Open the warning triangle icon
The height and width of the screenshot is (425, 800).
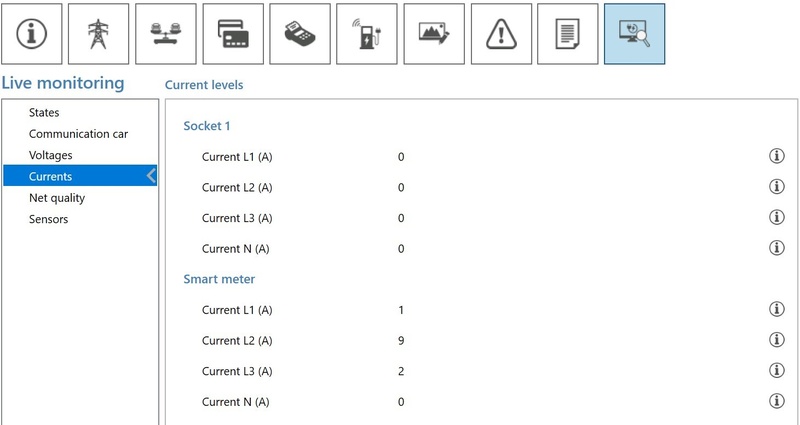(x=501, y=34)
